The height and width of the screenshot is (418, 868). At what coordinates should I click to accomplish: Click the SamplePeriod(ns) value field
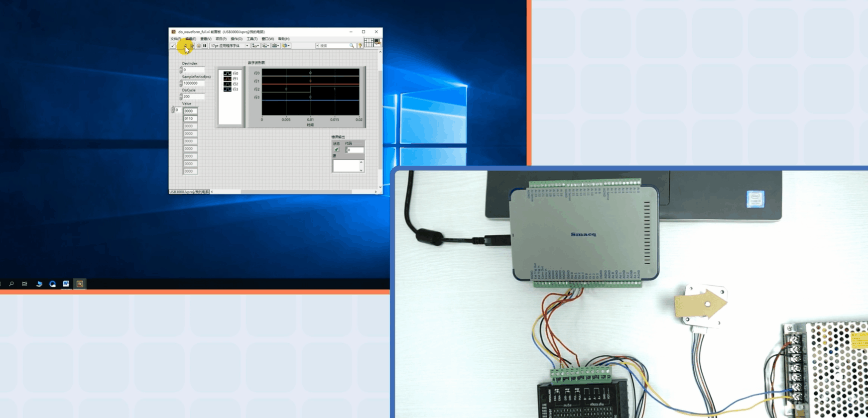[194, 83]
